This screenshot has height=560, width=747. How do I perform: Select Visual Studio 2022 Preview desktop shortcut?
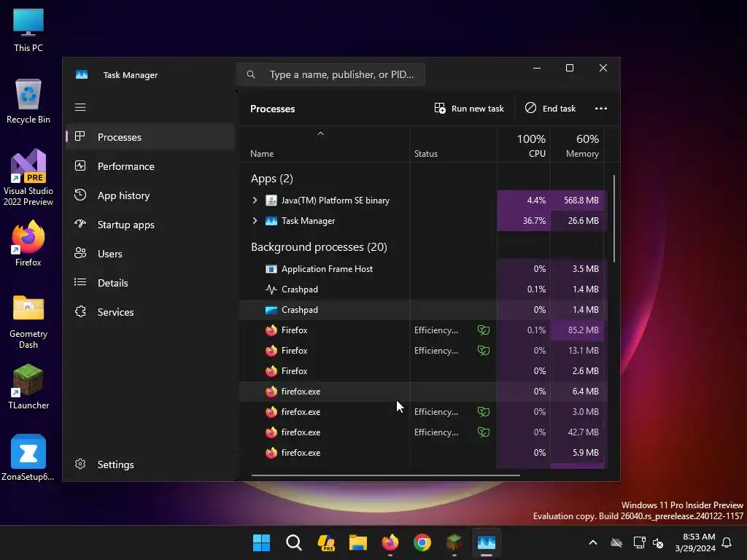point(28,178)
